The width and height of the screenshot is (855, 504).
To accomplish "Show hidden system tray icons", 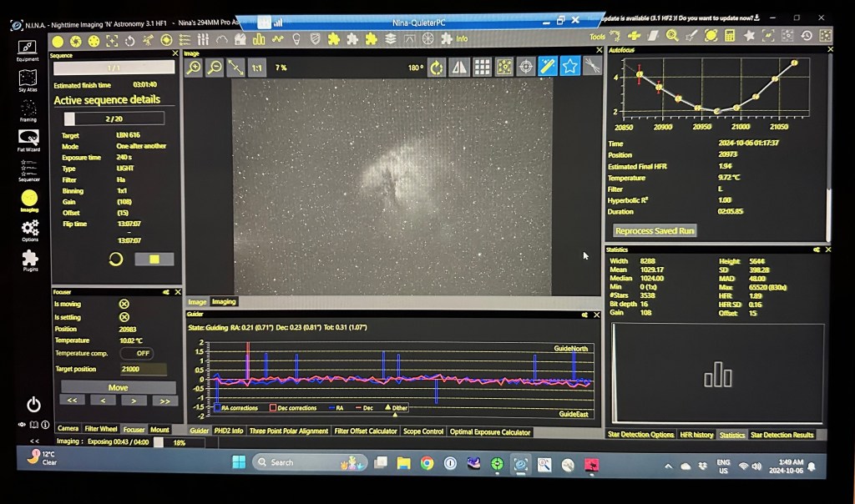I will pos(668,466).
